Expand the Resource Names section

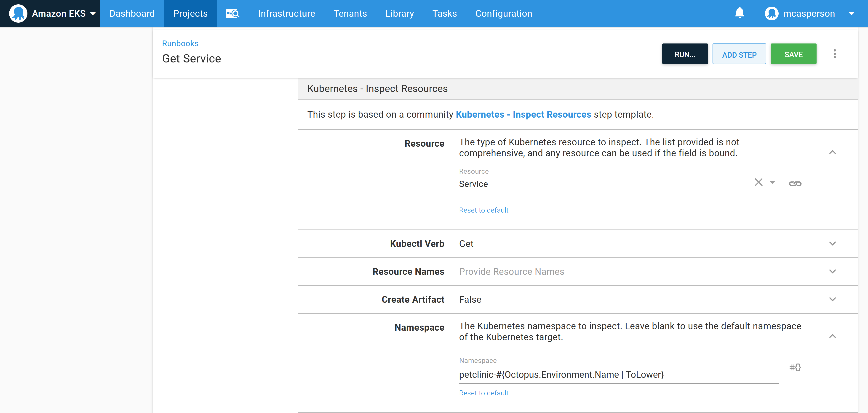click(832, 271)
